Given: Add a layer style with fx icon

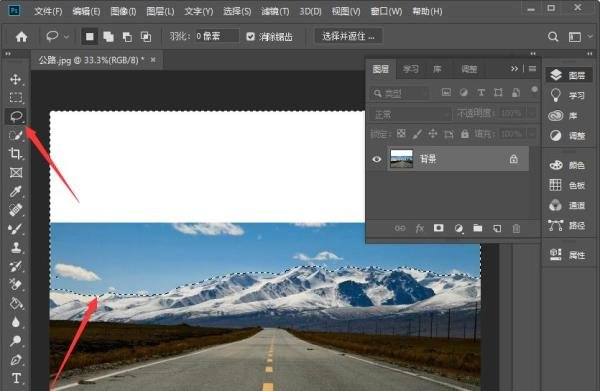Looking at the screenshot, I should pyautogui.click(x=419, y=228).
